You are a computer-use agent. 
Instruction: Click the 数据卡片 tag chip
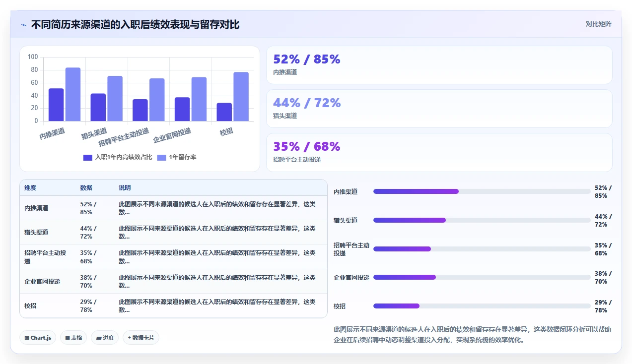click(141, 338)
